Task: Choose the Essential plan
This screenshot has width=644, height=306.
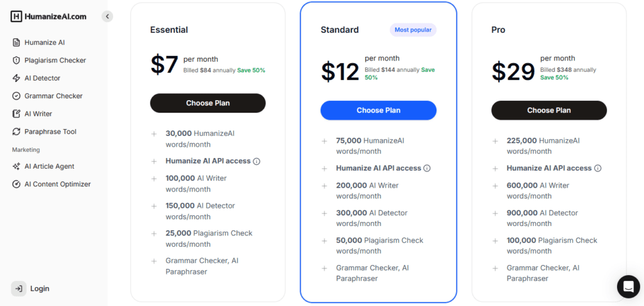Action: 208,103
